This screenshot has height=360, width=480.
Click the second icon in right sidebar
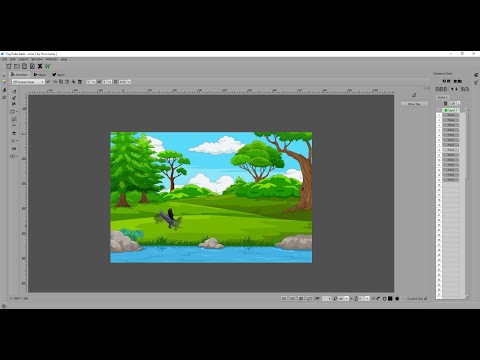(476, 82)
